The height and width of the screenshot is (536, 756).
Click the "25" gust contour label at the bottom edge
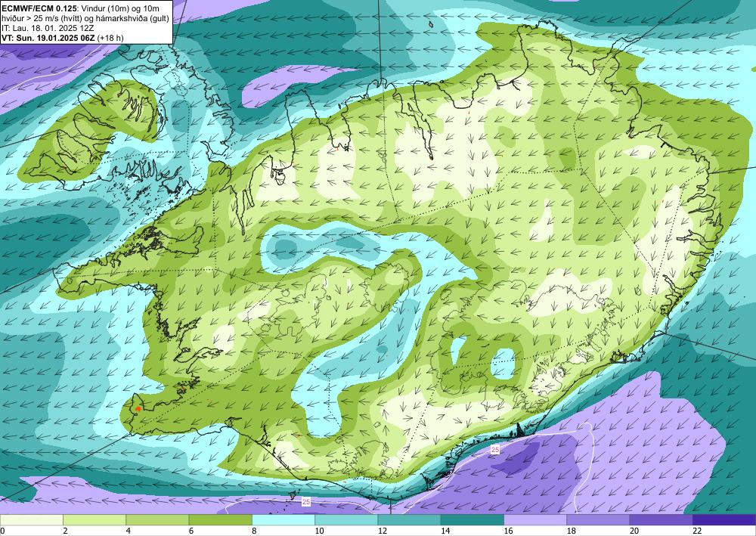click(x=306, y=502)
